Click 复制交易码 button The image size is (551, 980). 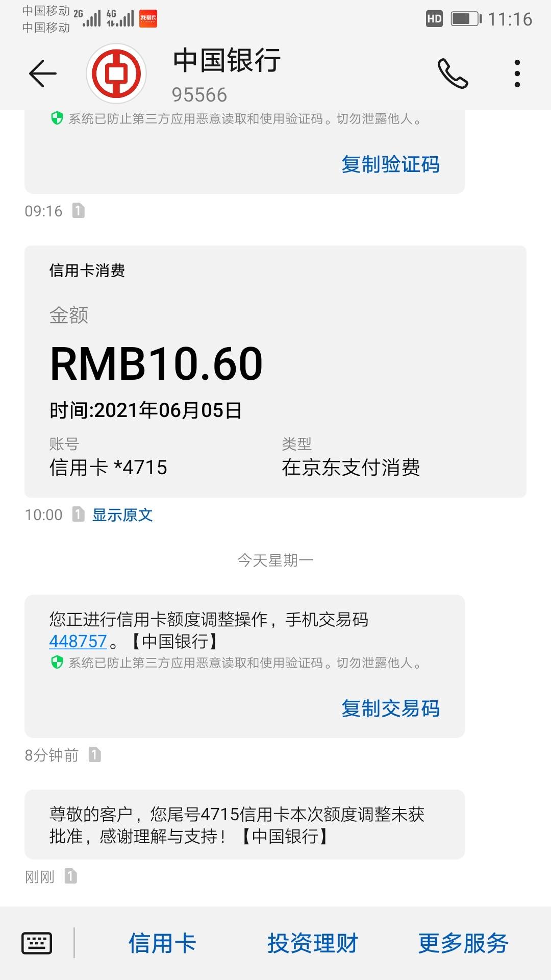tap(390, 708)
